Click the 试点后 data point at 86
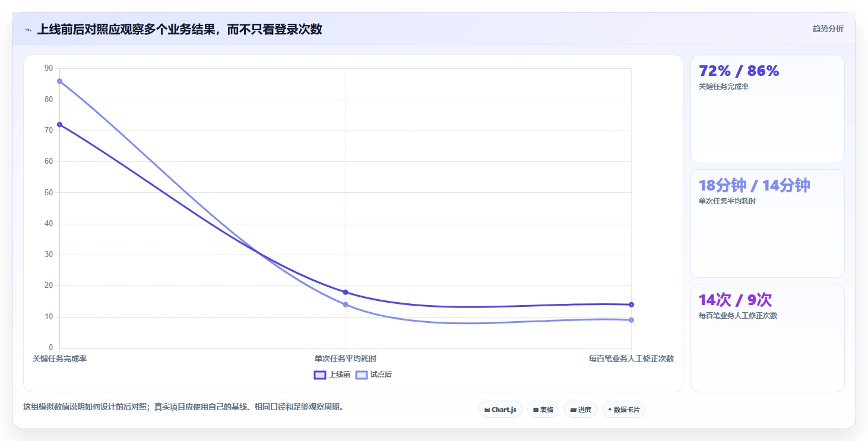 coord(59,81)
